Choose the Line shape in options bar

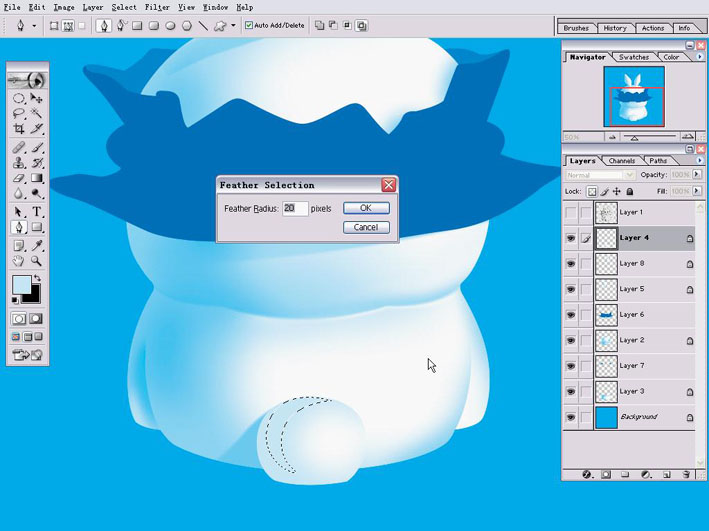point(203,26)
